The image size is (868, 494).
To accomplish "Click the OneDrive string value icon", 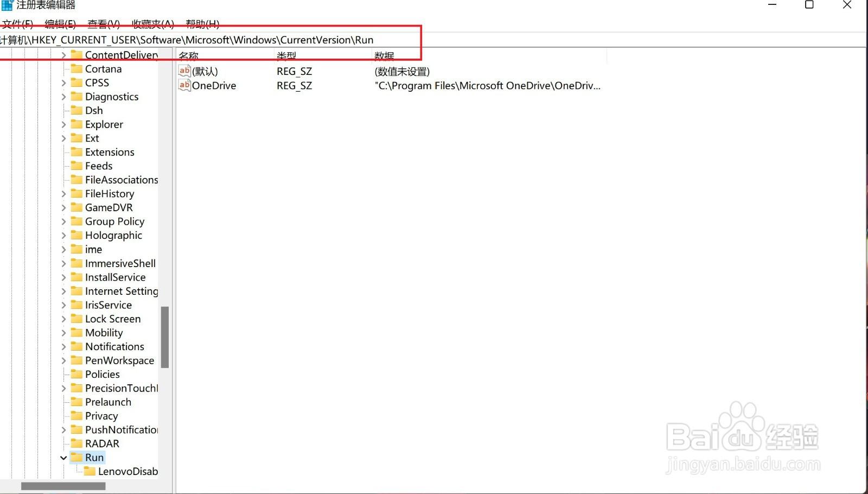I will coord(184,85).
